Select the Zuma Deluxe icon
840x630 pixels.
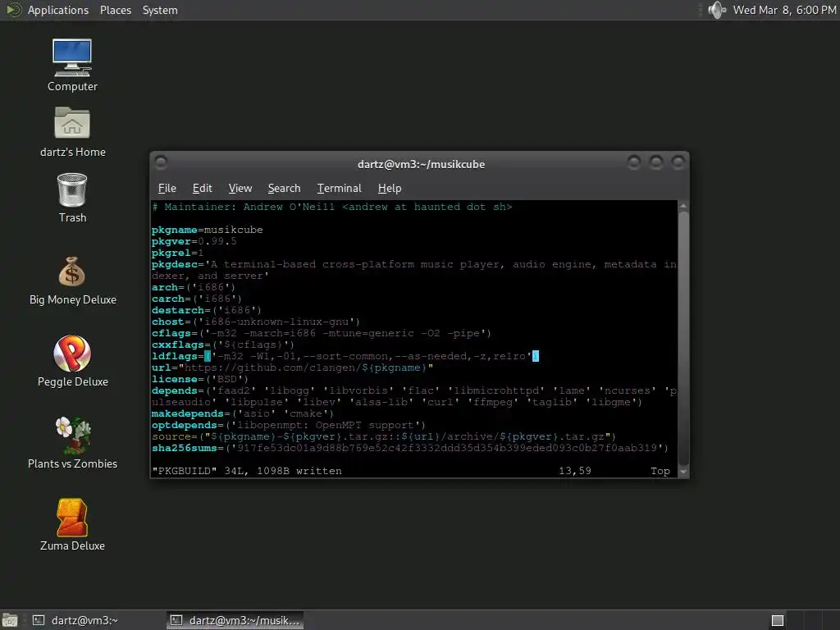[72, 525]
